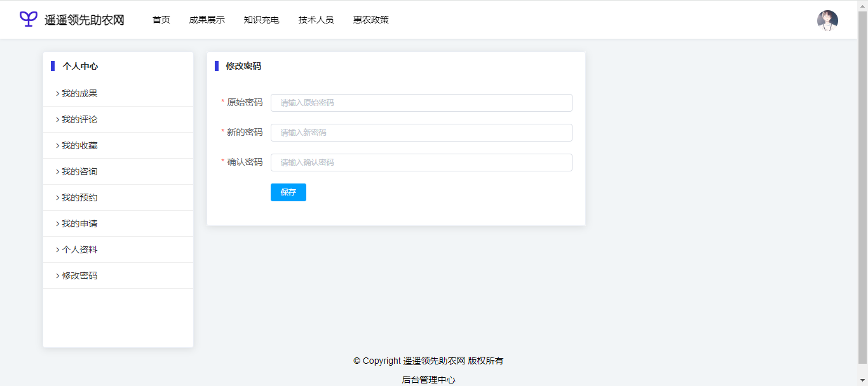The image size is (868, 386).
Task: Open the user avatar in header
Action: (x=827, y=20)
